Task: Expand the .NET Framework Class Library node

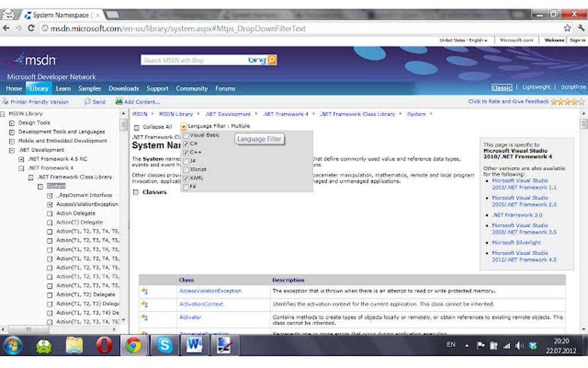Action: (31, 177)
